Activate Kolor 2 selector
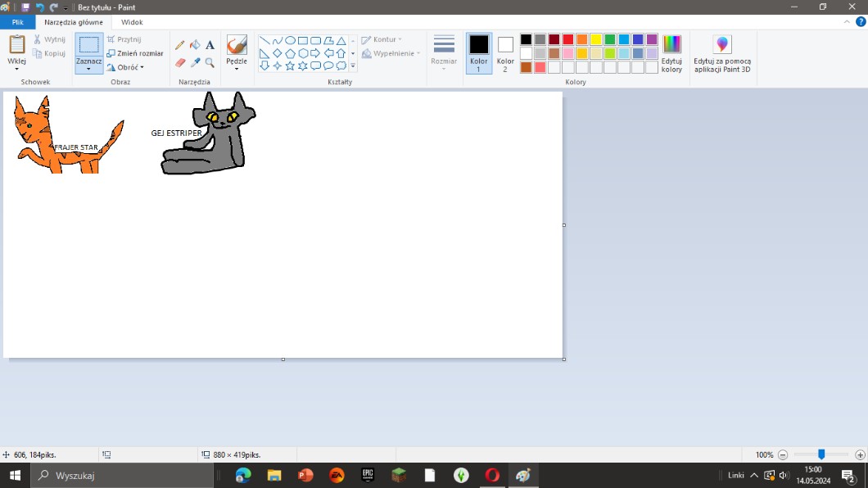Image resolution: width=868 pixels, height=488 pixels. [505, 53]
